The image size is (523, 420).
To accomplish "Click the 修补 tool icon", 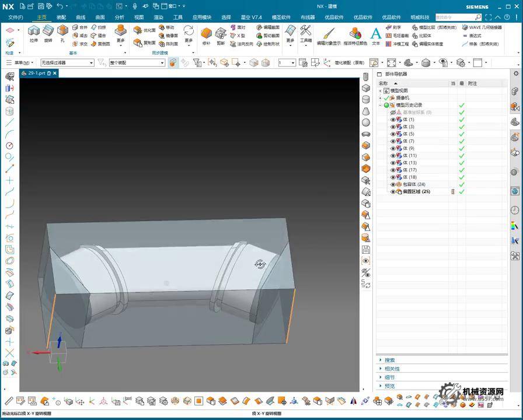I will pos(206,34).
